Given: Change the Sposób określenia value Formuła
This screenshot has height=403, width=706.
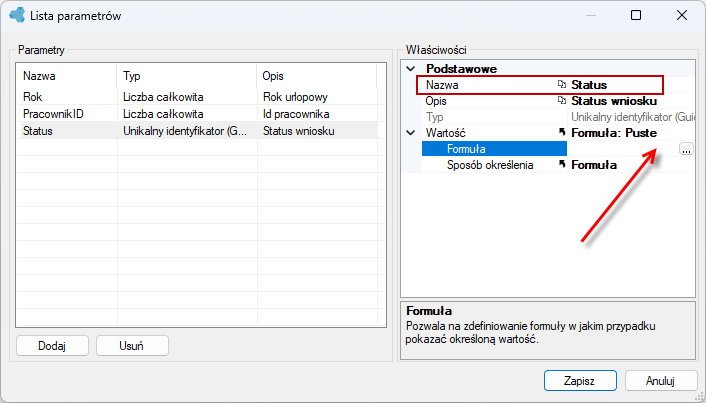Looking at the screenshot, I should 594,165.
